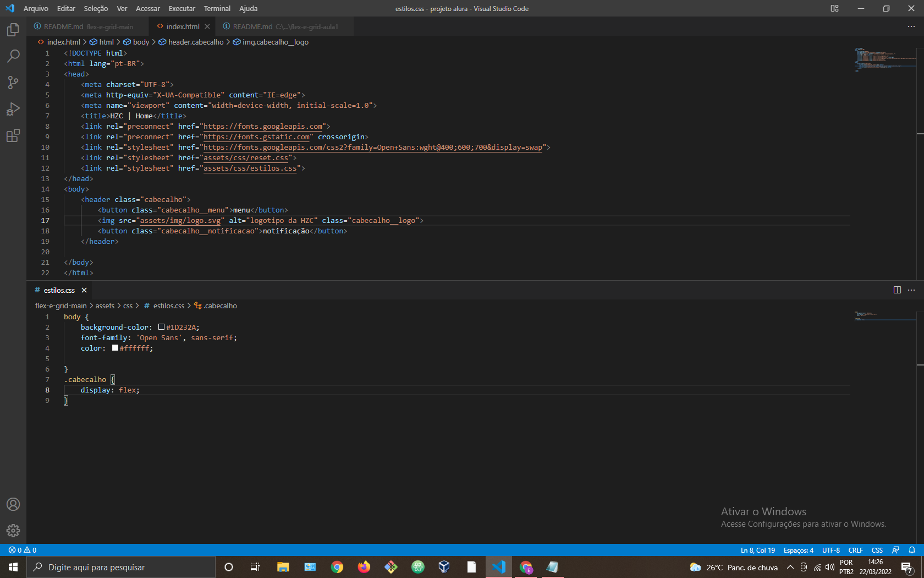Open VirtualBox cube icon on taskbar
924x578 pixels.
[444, 567]
